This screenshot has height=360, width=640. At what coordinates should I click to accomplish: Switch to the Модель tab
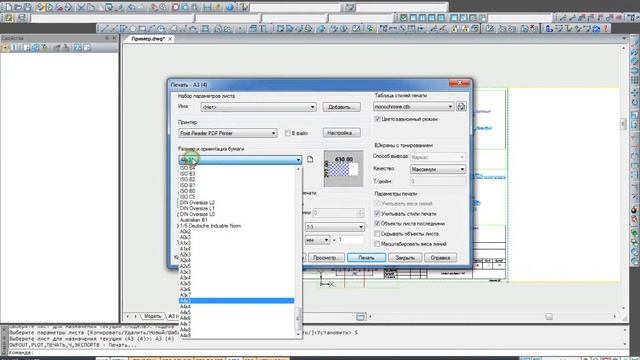coord(152,316)
